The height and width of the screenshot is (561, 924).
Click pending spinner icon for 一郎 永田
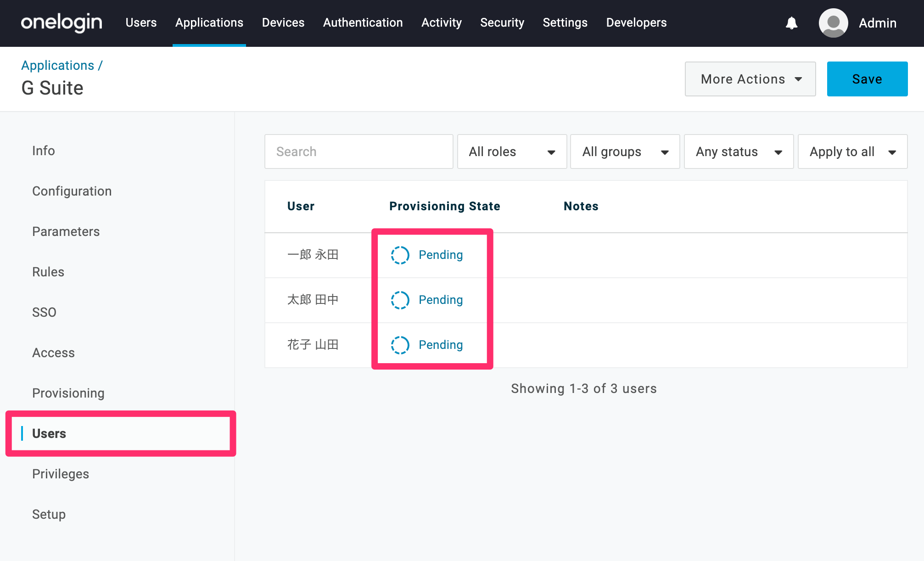(x=400, y=255)
